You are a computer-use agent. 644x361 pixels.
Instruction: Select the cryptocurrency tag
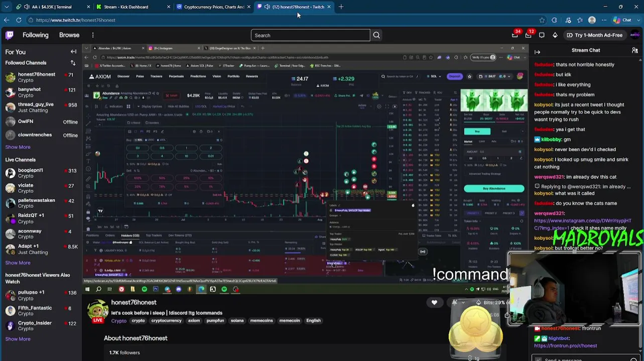click(166, 321)
